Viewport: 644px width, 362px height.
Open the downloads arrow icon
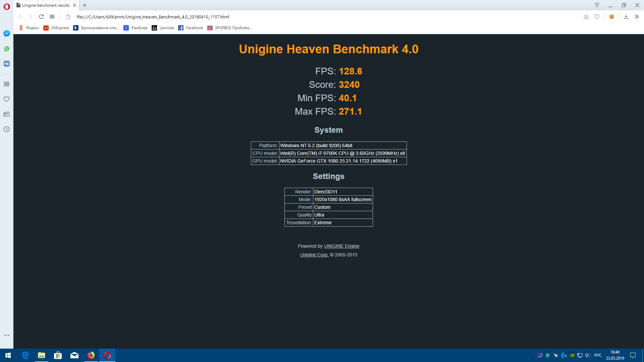point(626,17)
